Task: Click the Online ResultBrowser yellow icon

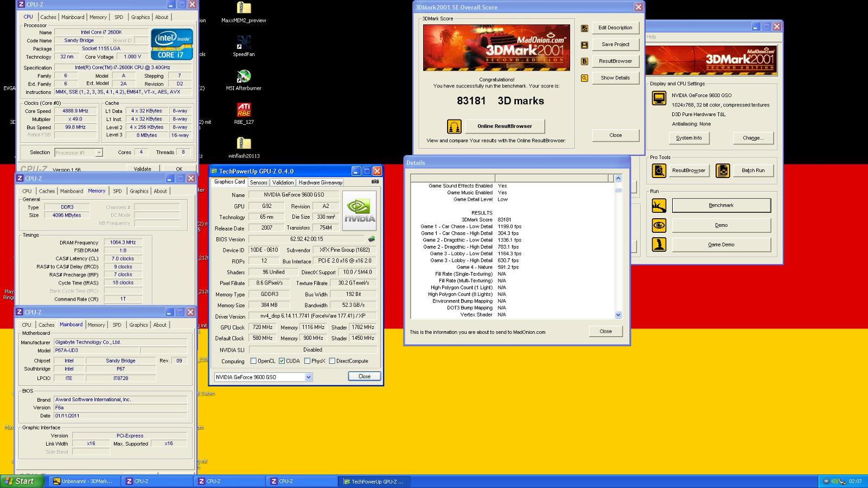Action: coord(454,126)
